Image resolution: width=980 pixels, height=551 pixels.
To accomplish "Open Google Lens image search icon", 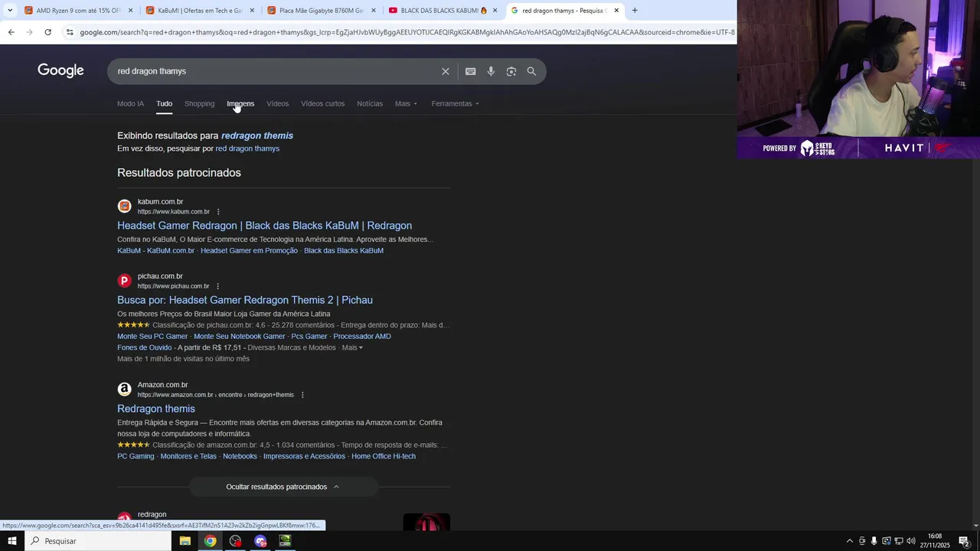I will point(511,71).
